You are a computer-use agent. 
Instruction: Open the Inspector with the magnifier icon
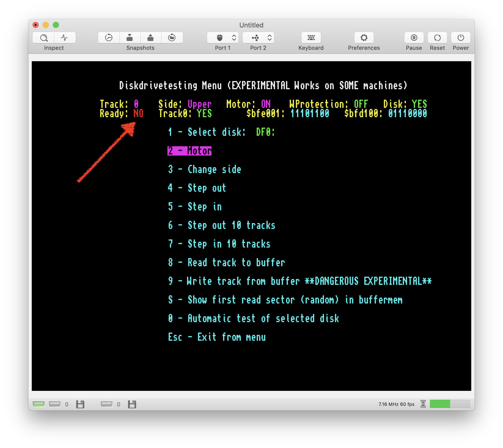(x=44, y=38)
